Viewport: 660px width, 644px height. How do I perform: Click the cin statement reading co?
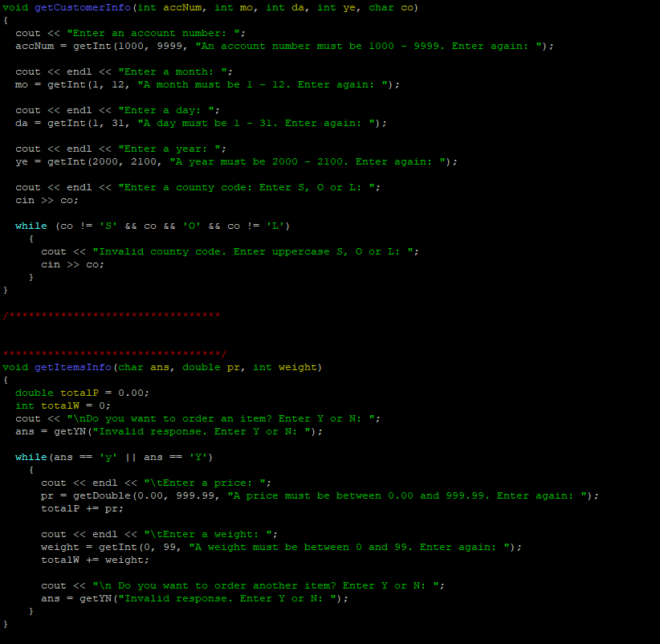tap(47, 200)
